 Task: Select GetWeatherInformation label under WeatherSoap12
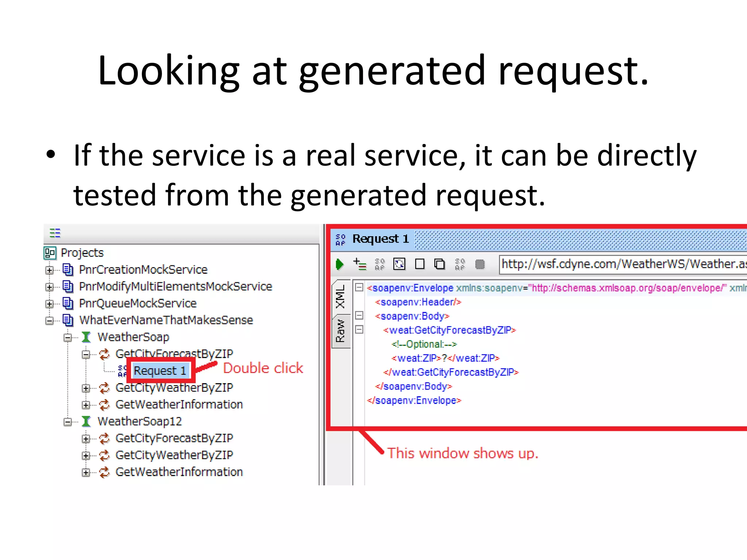tap(179, 472)
